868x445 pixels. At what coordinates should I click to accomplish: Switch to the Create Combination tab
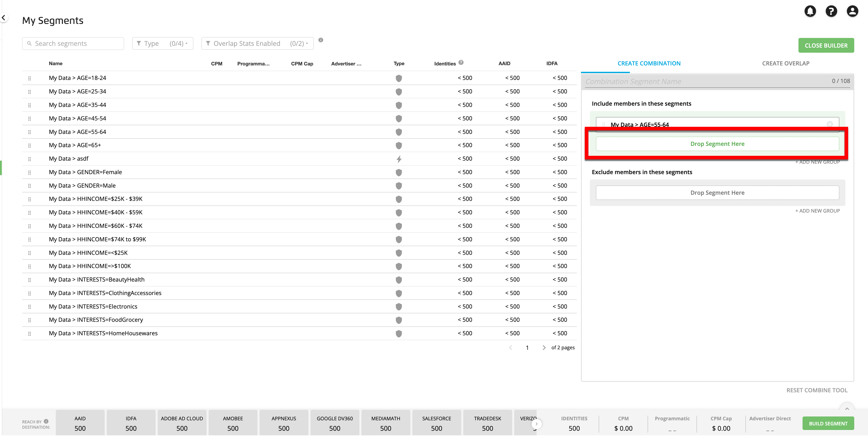(x=649, y=63)
